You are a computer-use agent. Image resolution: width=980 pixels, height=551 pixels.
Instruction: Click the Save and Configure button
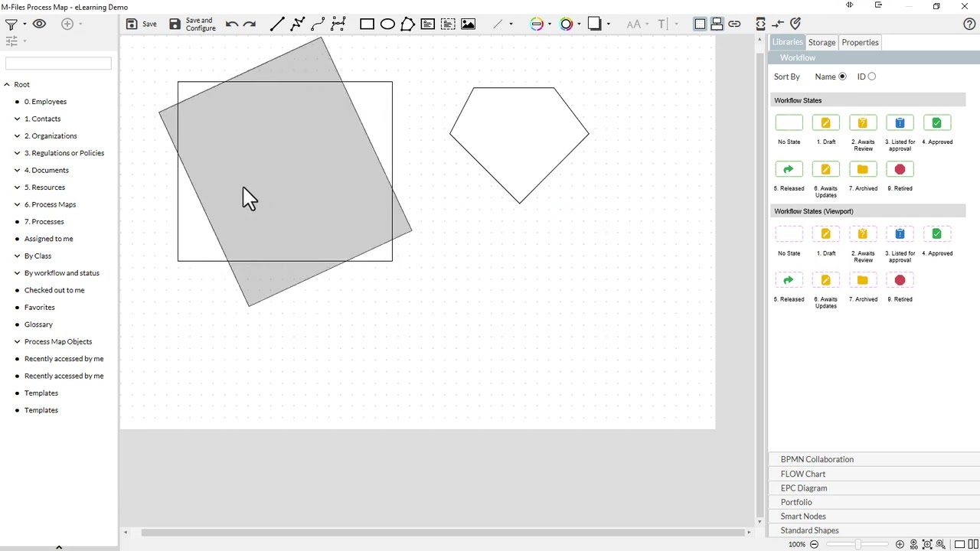(x=193, y=24)
